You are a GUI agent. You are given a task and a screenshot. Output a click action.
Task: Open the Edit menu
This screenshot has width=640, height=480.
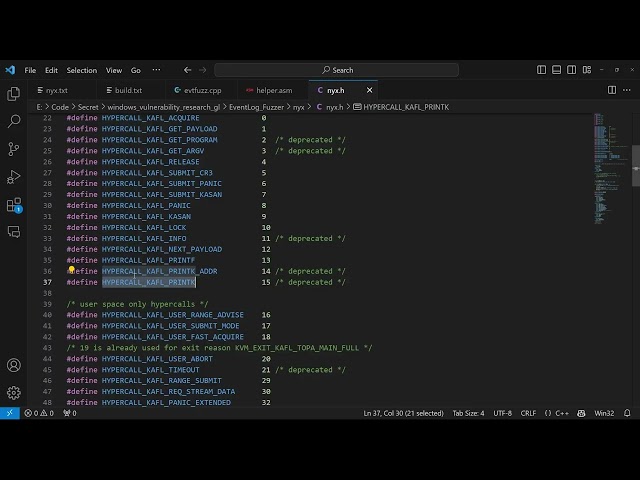tap(51, 70)
